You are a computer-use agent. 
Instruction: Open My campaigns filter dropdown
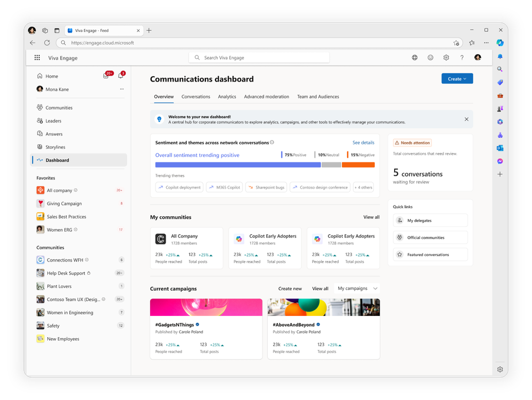pyautogui.click(x=357, y=288)
